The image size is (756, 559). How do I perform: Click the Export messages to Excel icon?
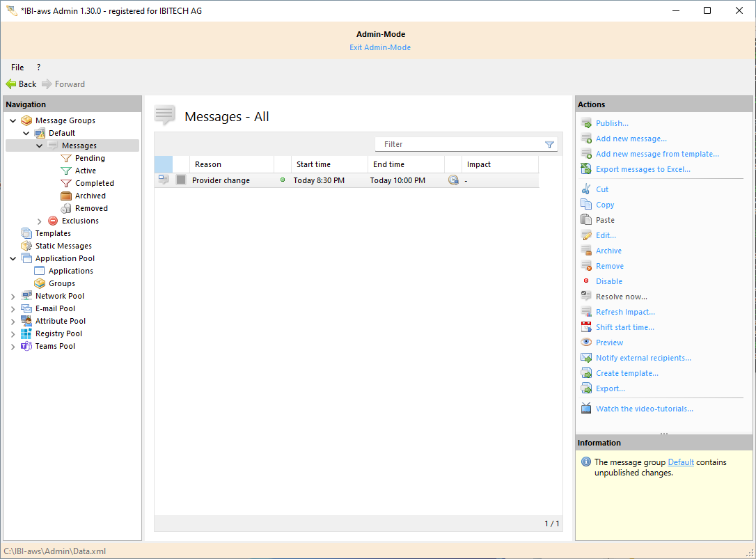click(586, 169)
